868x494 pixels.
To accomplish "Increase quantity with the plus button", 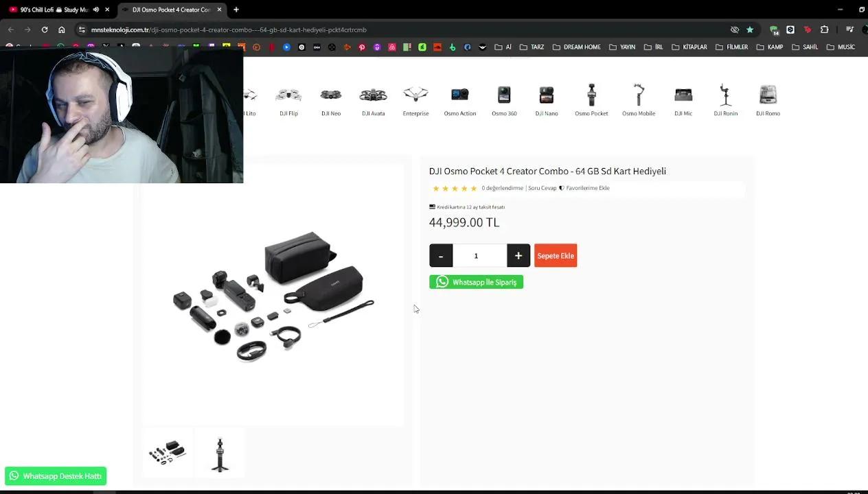I will [x=518, y=256].
